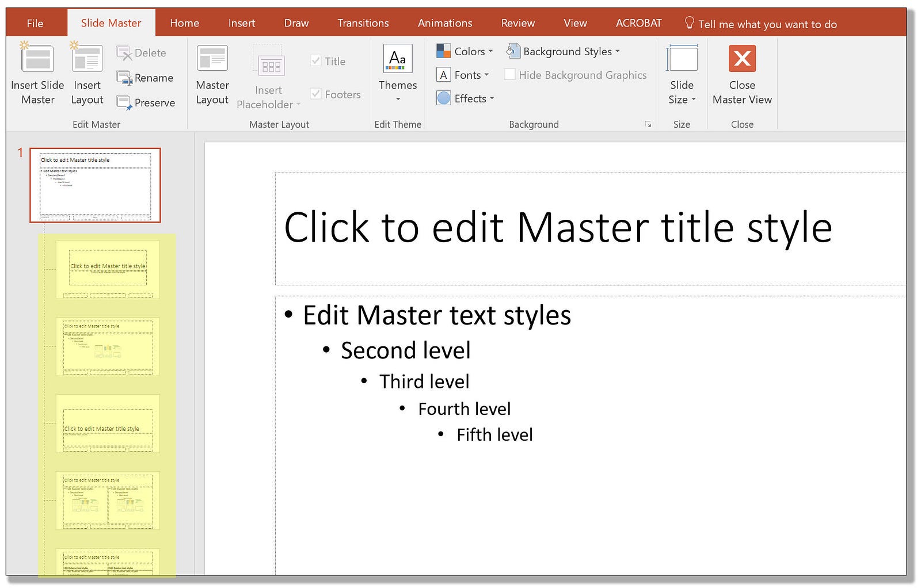This screenshot has height=588, width=921.
Task: Enable Hide Background Graphics checkbox
Action: tap(509, 74)
